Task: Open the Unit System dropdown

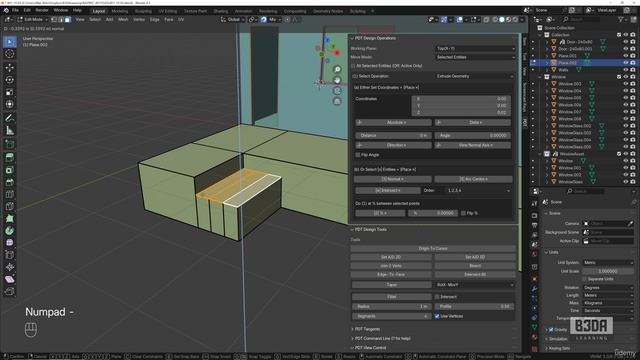Action: click(608, 263)
